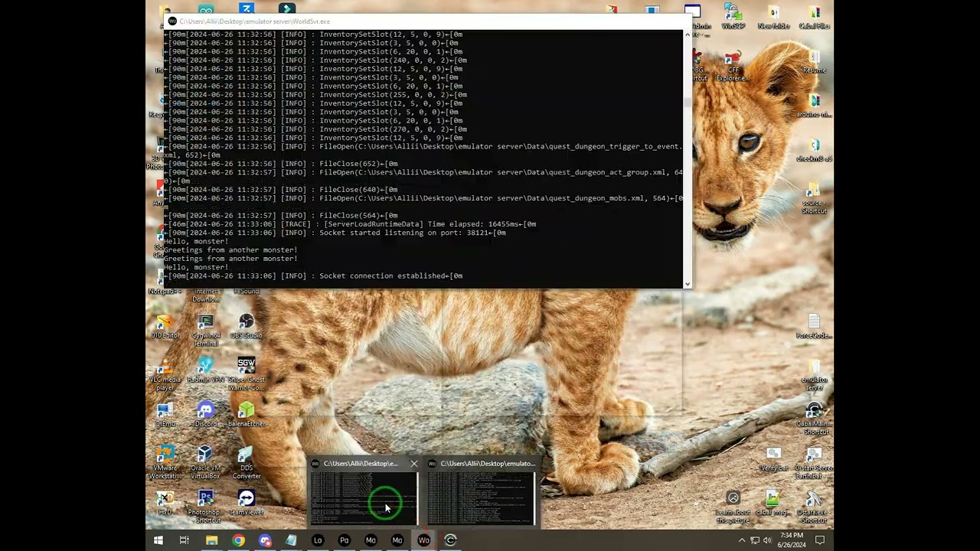Viewport: 980px width, 551px height.
Task: Switch to the Pa console taskbar button
Action: (x=345, y=540)
